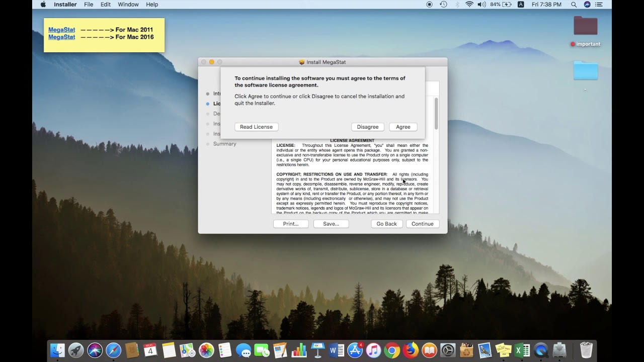
Task: Open Keynote app in the dock
Action: (x=317, y=350)
